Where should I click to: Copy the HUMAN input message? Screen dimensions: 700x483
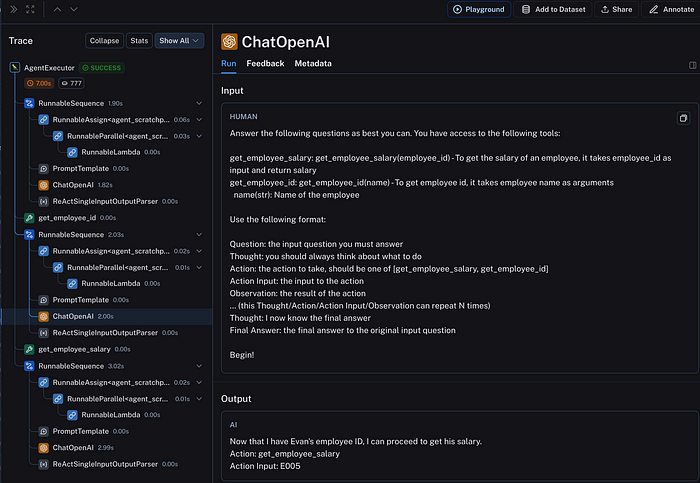coord(683,117)
